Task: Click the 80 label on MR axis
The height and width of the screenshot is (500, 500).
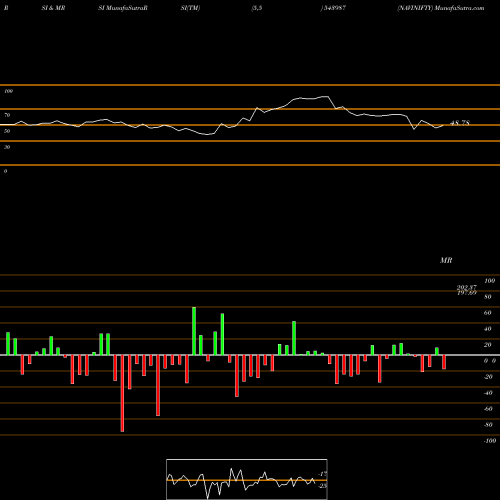Action: pos(488,297)
